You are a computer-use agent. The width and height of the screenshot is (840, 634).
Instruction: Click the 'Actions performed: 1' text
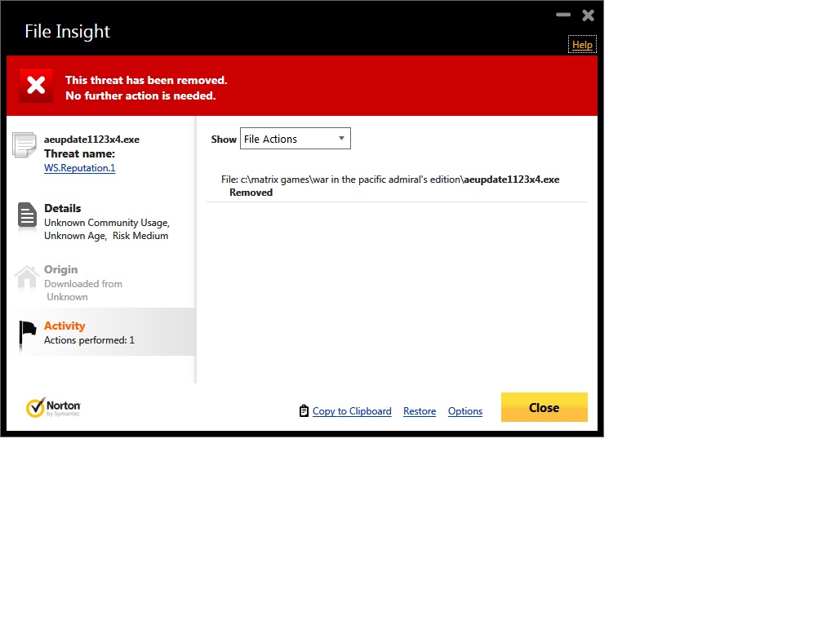(x=89, y=340)
